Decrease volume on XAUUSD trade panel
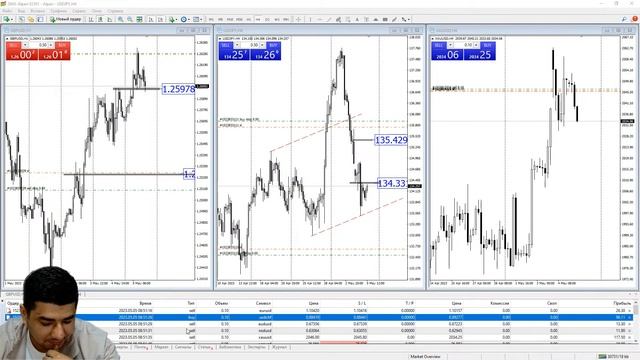The height and width of the screenshot is (360, 640). (x=450, y=45)
